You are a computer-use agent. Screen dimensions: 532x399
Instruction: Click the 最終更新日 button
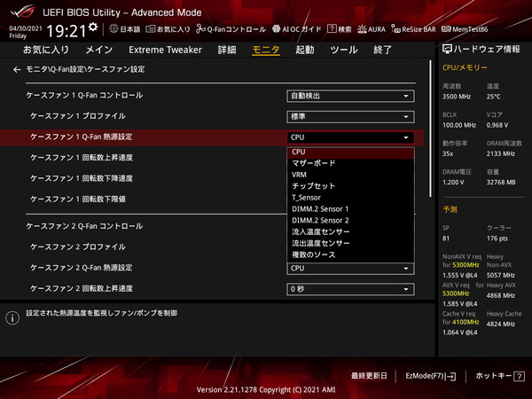369,376
